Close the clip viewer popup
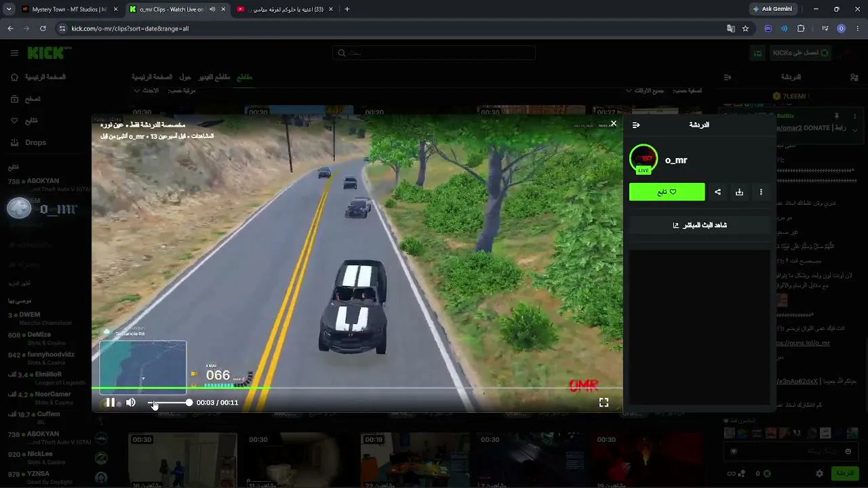868x488 pixels. click(614, 123)
